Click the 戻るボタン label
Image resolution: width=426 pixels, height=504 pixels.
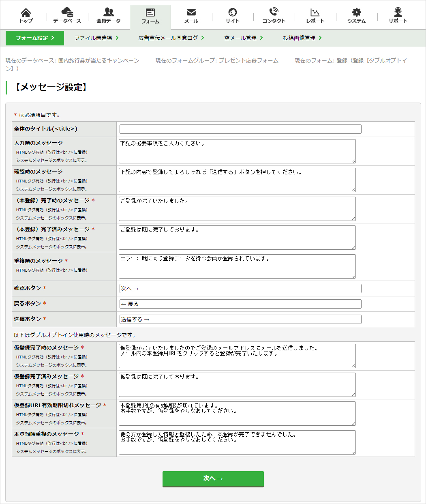[28, 304]
